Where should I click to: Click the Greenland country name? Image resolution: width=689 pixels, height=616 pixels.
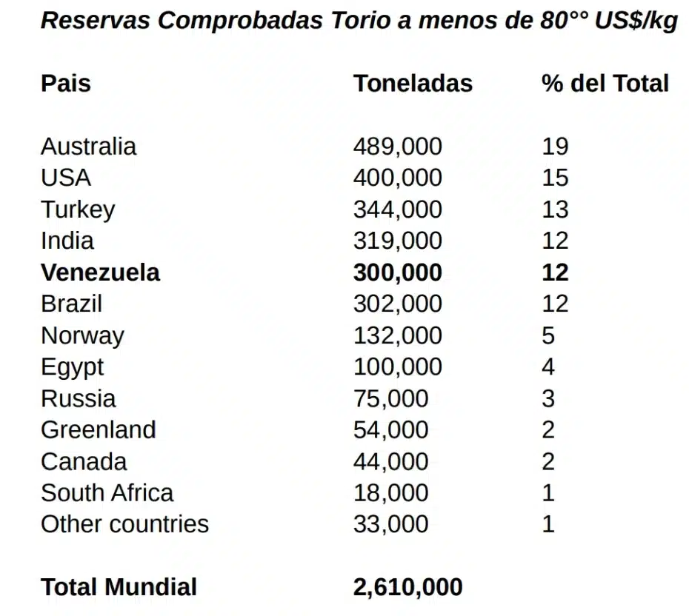[98, 429]
